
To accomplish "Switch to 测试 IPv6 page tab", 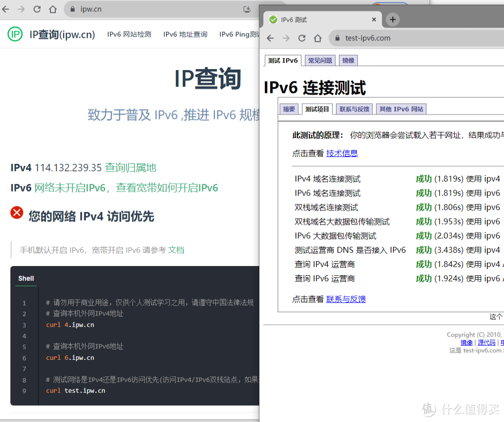I will point(283,60).
